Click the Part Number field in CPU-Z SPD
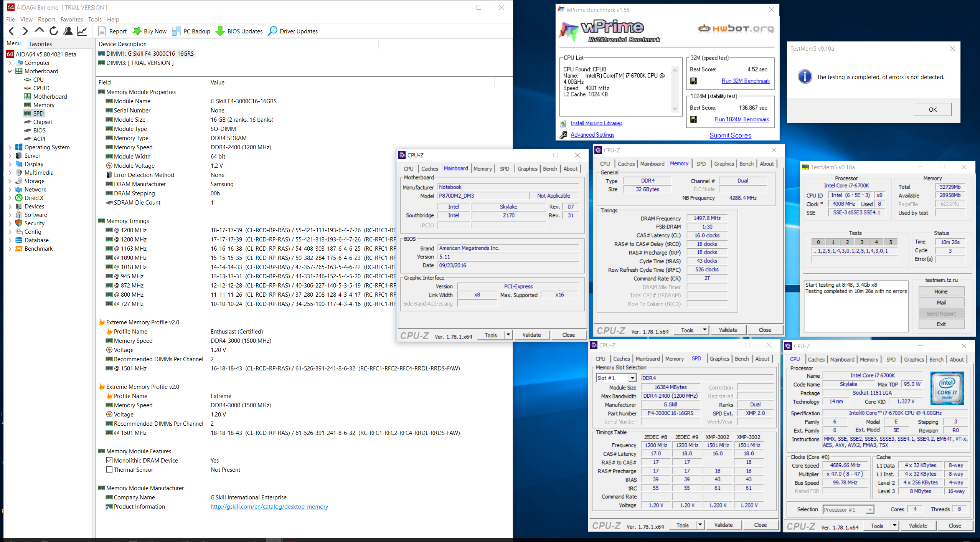This screenshot has width=980, height=542. (670, 413)
